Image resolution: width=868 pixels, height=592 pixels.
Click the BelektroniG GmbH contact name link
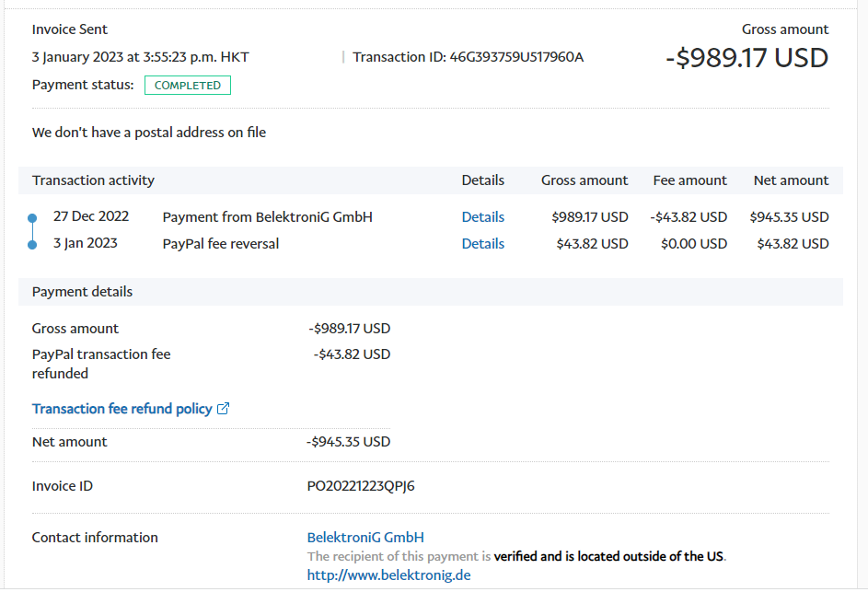click(365, 538)
